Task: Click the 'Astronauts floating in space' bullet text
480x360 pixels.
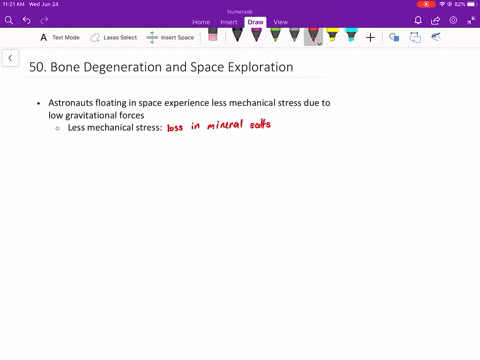Action: [189, 103]
